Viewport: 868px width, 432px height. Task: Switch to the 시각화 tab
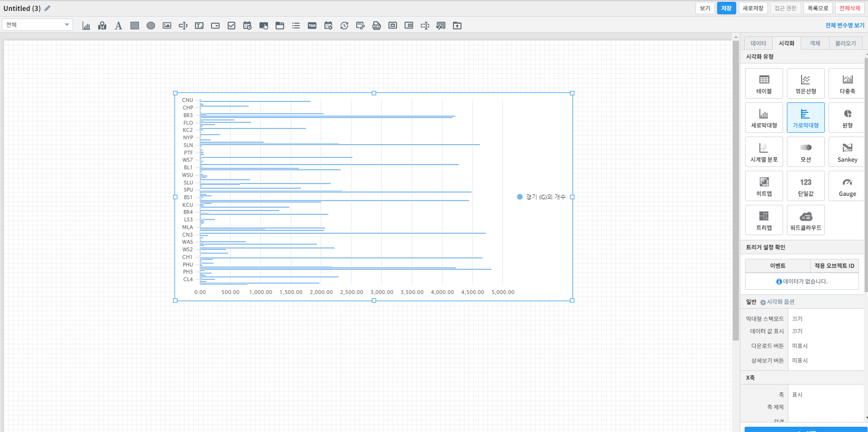786,43
